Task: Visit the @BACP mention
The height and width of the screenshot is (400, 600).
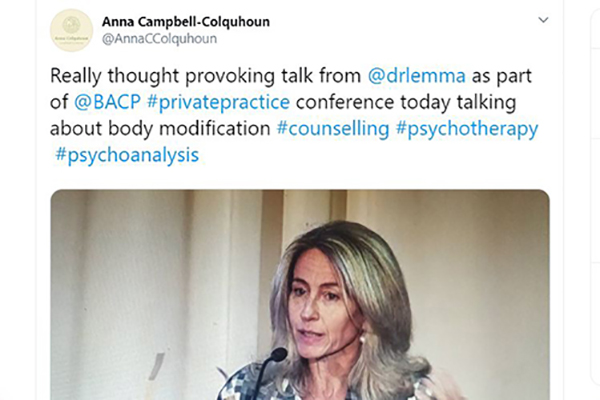Action: pyautogui.click(x=107, y=102)
